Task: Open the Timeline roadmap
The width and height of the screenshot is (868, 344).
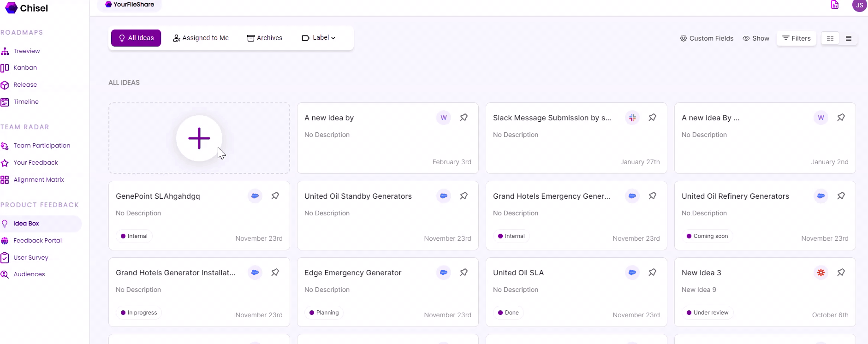Action: point(20,102)
